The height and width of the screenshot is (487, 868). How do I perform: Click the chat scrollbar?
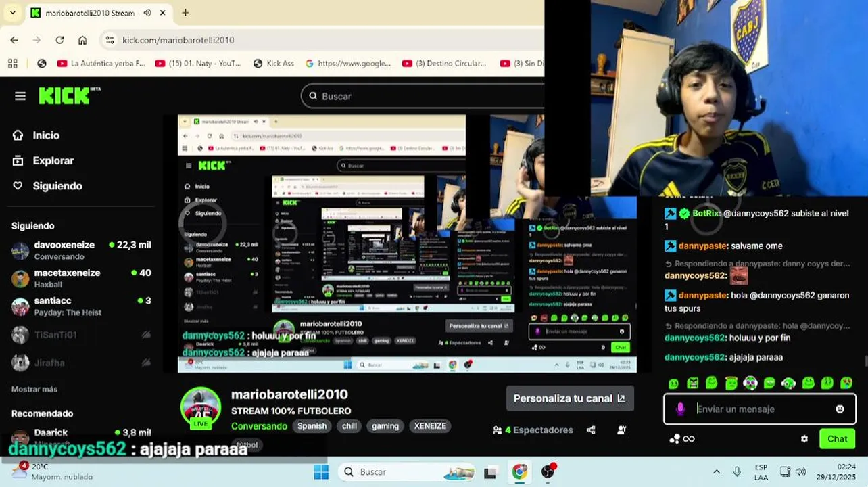pyautogui.click(x=865, y=363)
